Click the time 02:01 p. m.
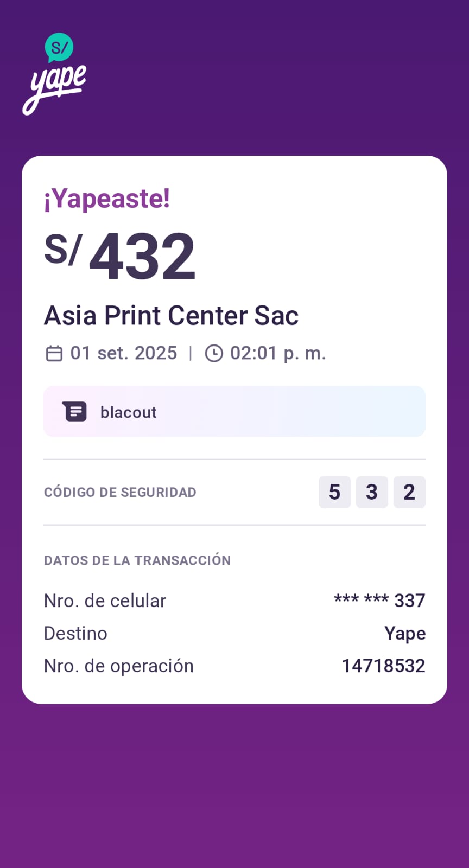Screen dimensions: 469x868 coord(278,353)
